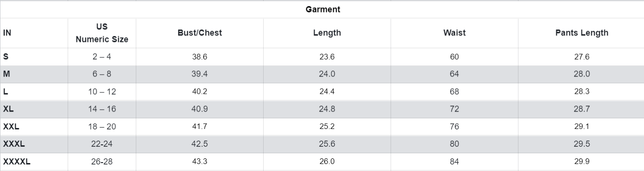
Task: Select the US Numeric Size header
Action: 102,33
